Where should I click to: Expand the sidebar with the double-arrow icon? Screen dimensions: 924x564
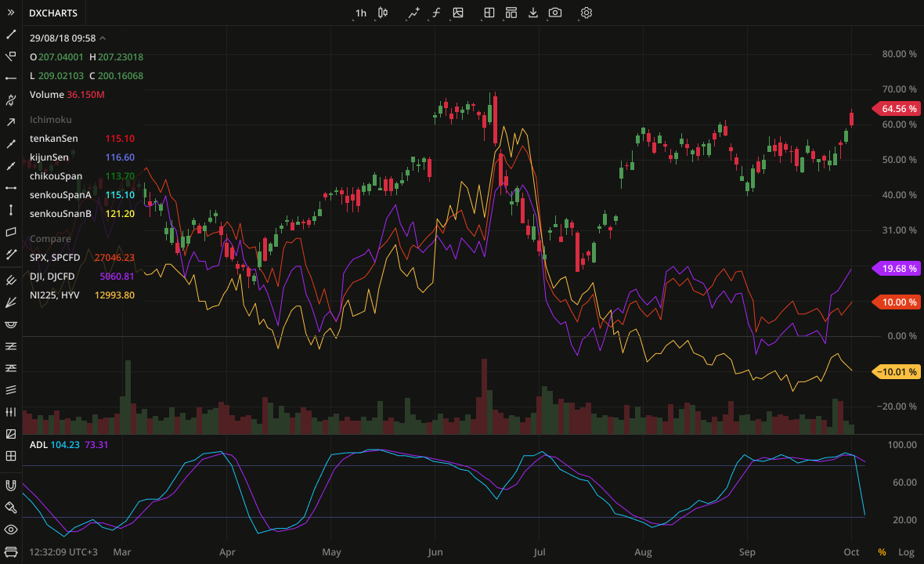coord(11,13)
